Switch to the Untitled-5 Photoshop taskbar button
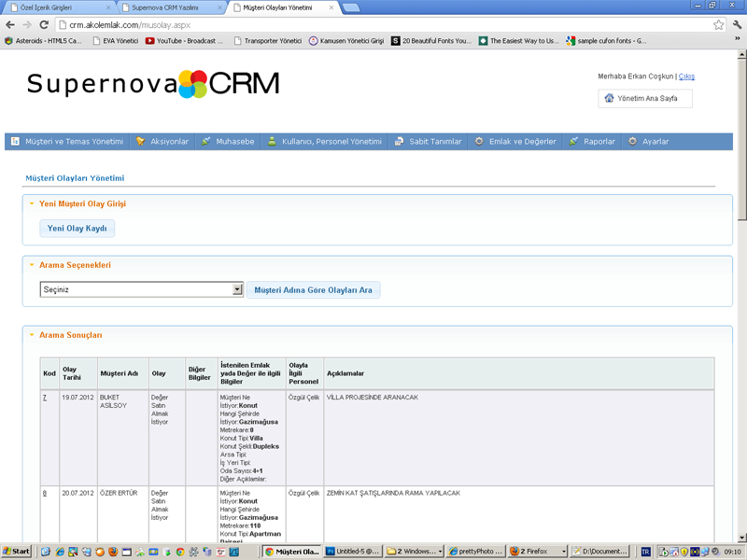 [x=353, y=552]
